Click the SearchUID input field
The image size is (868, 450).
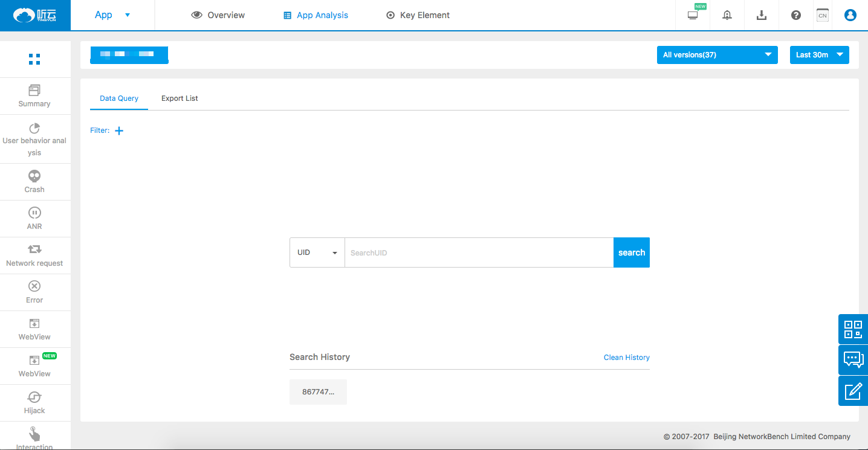pyautogui.click(x=479, y=252)
